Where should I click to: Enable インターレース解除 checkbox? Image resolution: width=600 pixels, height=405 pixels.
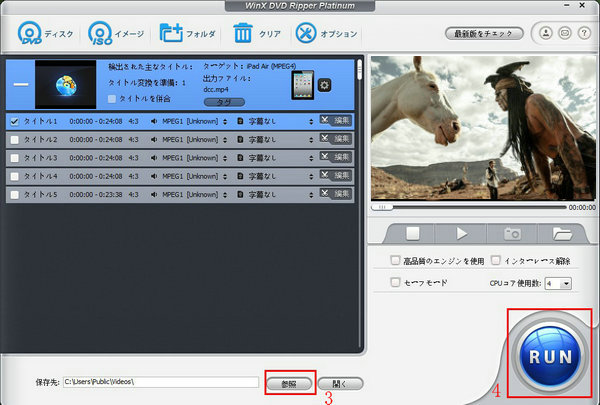point(496,261)
